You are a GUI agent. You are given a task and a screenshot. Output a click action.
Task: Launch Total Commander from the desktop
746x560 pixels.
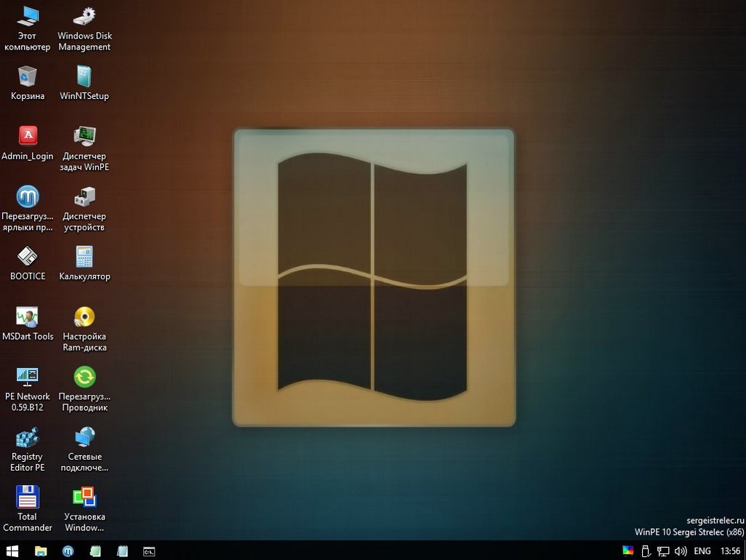(27, 509)
